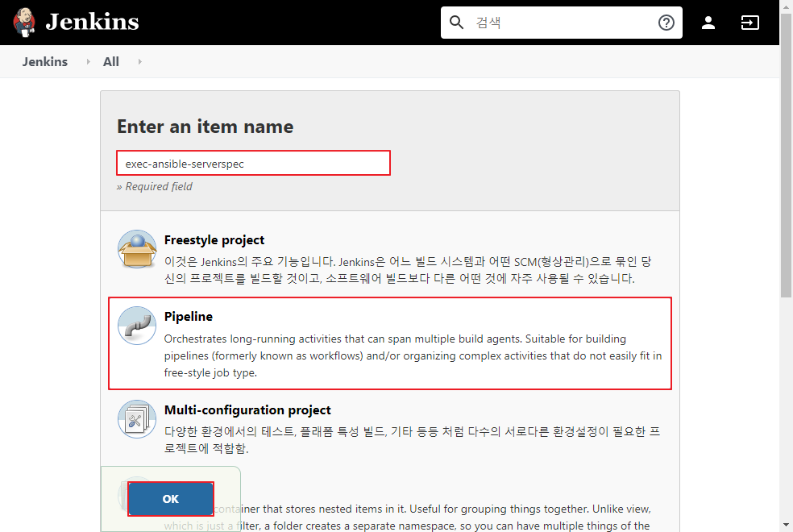Screen dimensions: 793x532
Task: Click the item name input field
Action: 253,164
